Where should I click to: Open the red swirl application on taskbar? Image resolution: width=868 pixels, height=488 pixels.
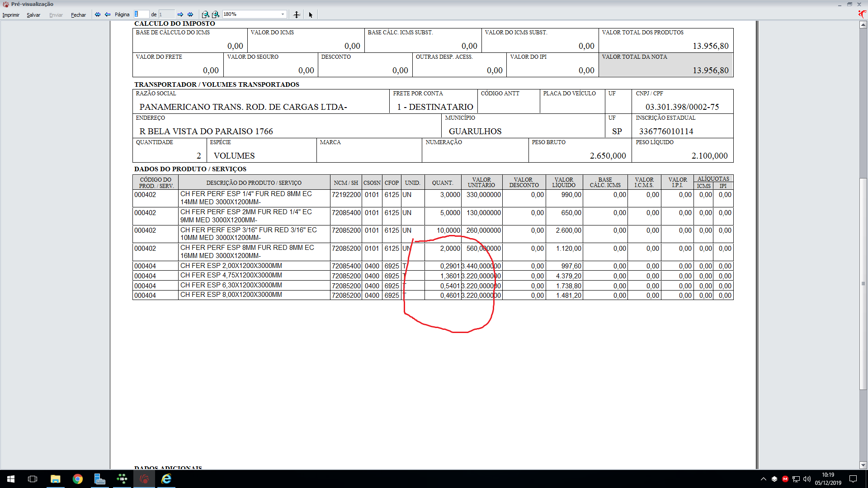144,479
